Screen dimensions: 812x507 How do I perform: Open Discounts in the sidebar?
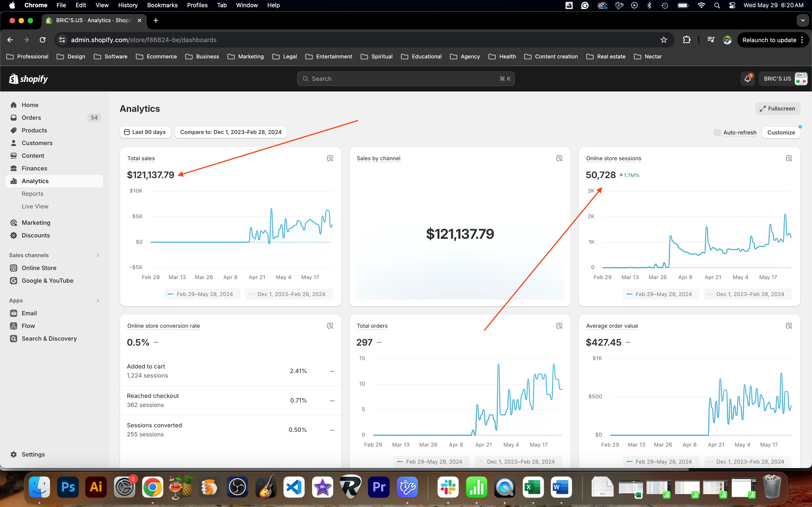click(36, 235)
